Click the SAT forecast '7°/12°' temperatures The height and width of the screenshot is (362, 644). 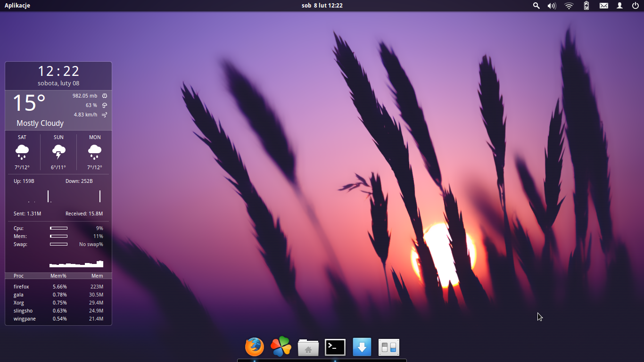click(x=22, y=167)
